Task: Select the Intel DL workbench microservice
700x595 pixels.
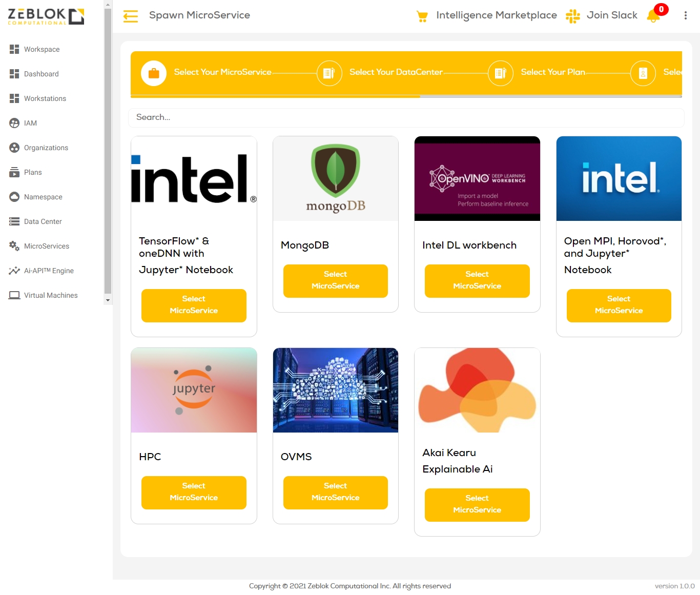Action: tap(477, 280)
